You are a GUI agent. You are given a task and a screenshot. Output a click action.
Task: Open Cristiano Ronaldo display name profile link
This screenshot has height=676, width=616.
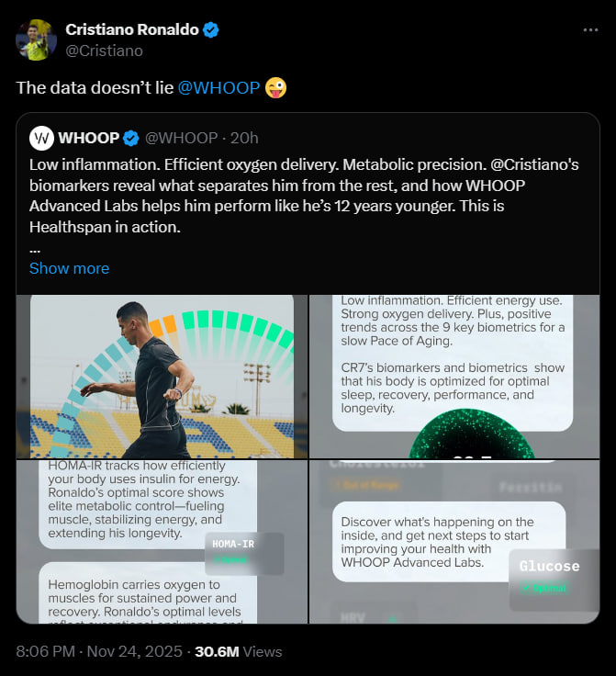click(131, 29)
